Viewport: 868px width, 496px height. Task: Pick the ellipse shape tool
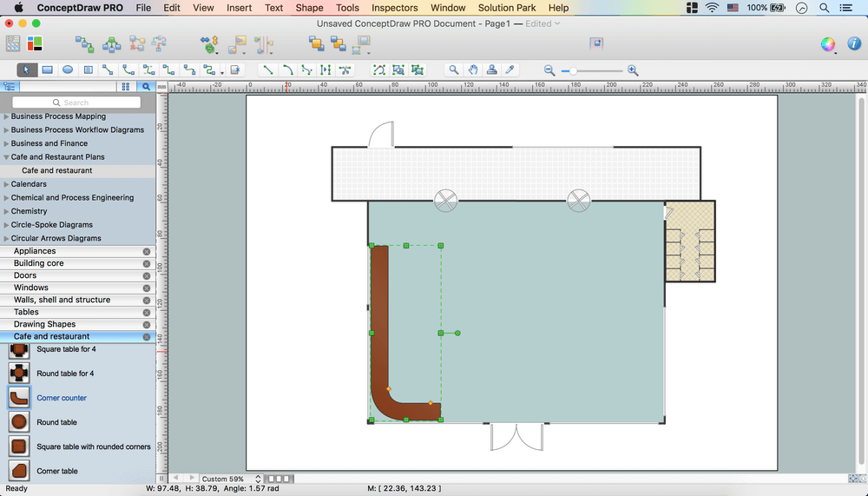tap(68, 69)
